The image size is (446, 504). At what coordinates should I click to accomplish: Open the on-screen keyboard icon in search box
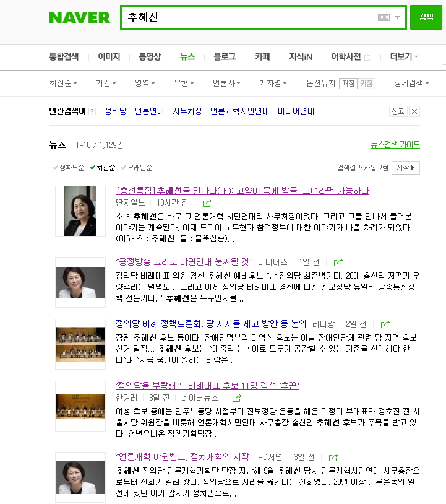384,17
